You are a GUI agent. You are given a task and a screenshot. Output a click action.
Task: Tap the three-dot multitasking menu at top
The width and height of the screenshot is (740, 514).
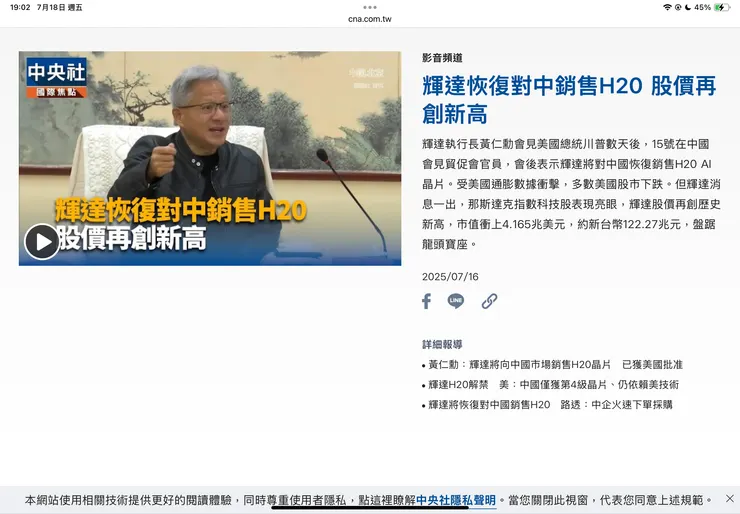[370, 7]
